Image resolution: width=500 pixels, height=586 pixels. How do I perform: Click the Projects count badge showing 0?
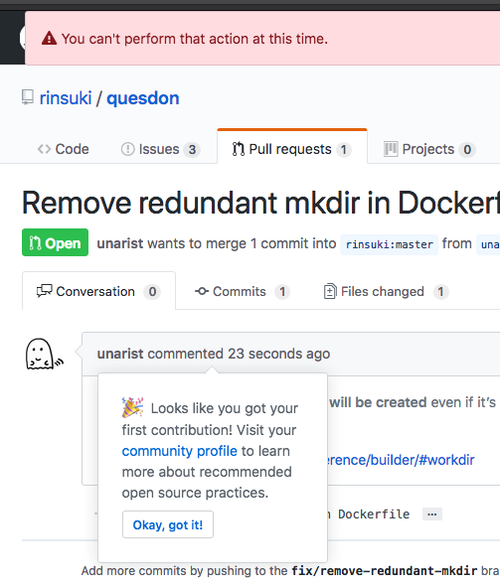[x=467, y=150]
